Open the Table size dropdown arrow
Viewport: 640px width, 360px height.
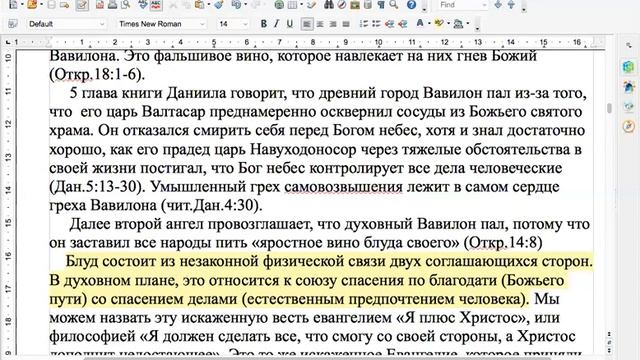coord(301,4)
